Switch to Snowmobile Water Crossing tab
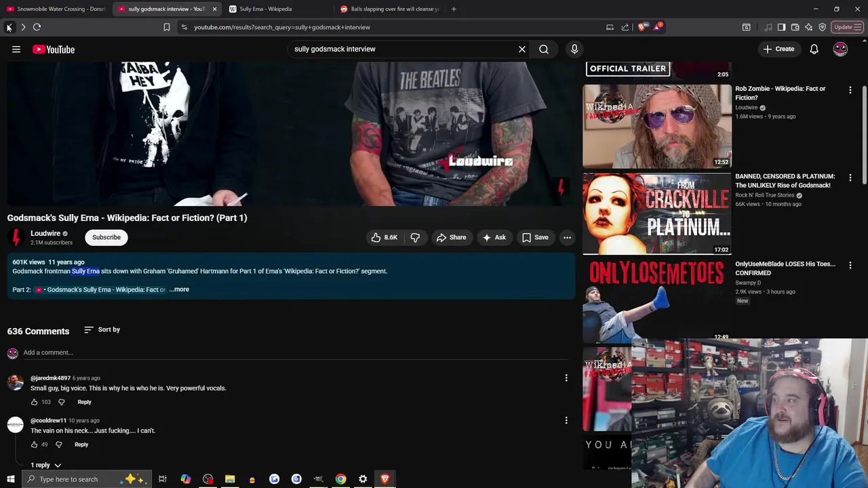The width and height of the screenshot is (868, 488). pos(56,9)
